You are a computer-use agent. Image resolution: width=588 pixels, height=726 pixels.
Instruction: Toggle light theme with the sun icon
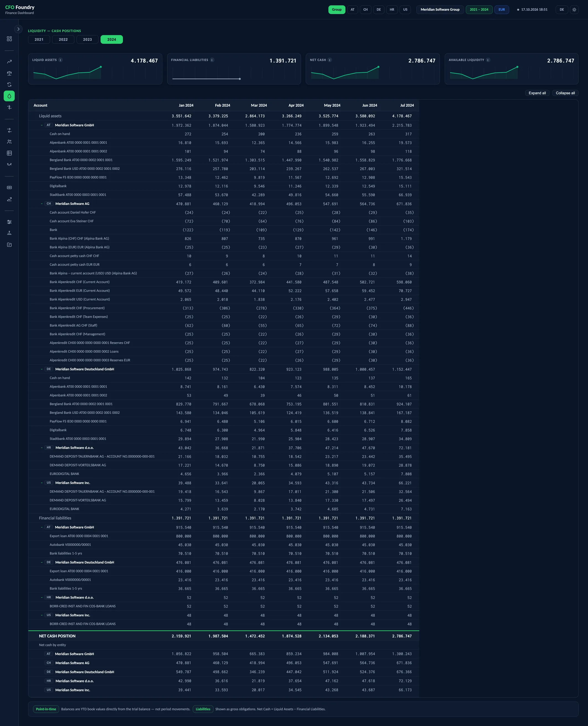click(574, 9)
